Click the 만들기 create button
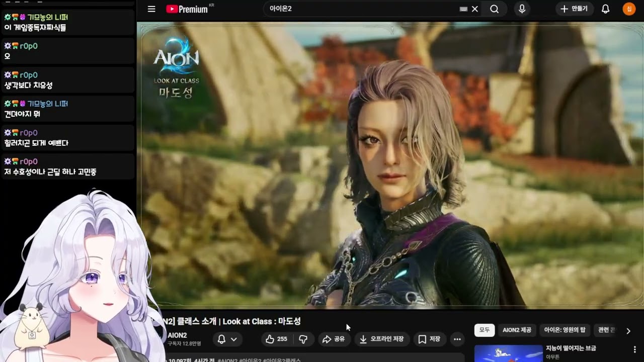The height and width of the screenshot is (362, 644). tap(575, 9)
